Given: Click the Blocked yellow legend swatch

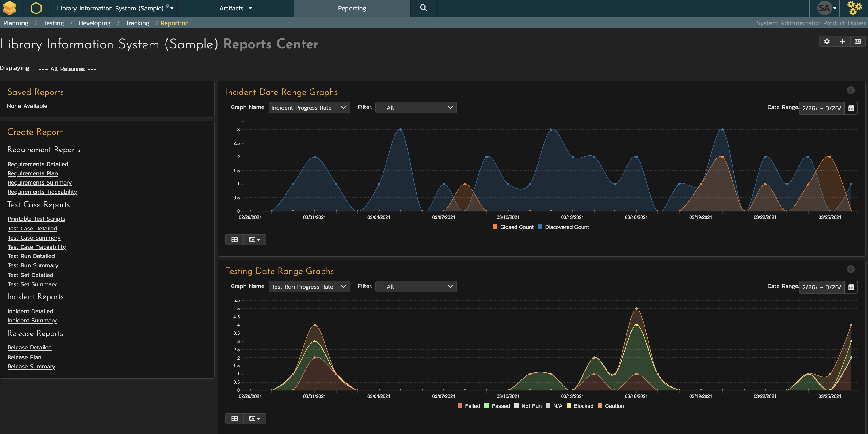Looking at the screenshot, I should pyautogui.click(x=569, y=406).
